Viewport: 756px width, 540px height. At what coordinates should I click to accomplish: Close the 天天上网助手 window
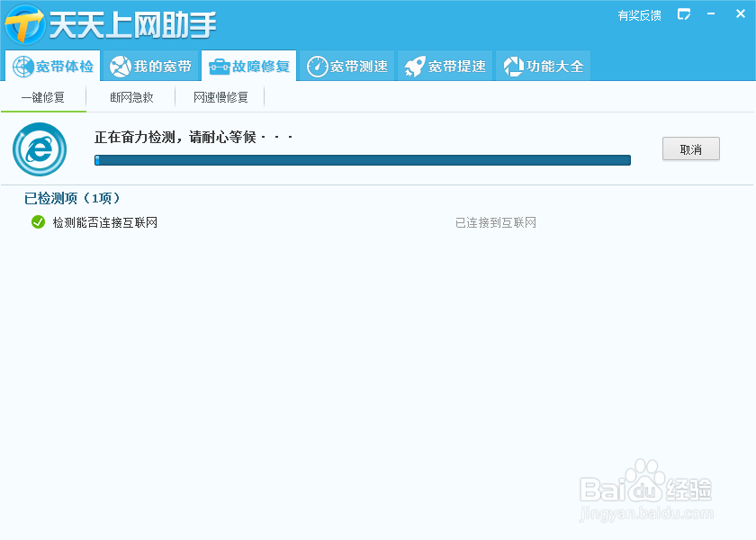click(x=741, y=14)
